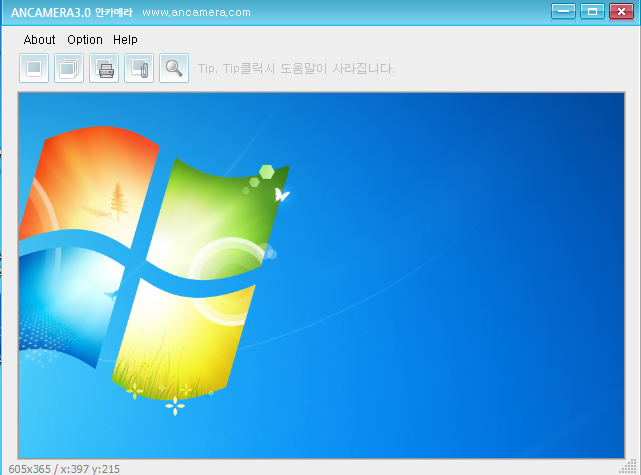Image resolution: width=641 pixels, height=475 pixels.
Task: Click the multiple windows capture icon
Action: point(69,68)
